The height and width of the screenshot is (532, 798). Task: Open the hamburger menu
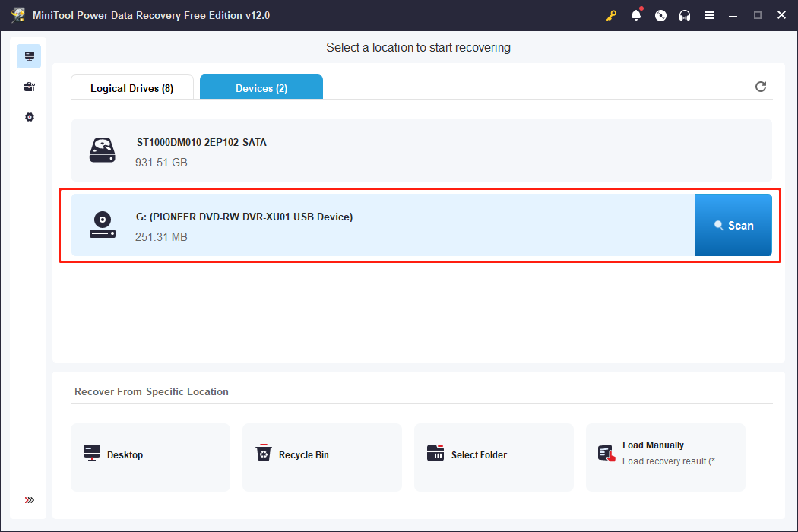pos(709,15)
